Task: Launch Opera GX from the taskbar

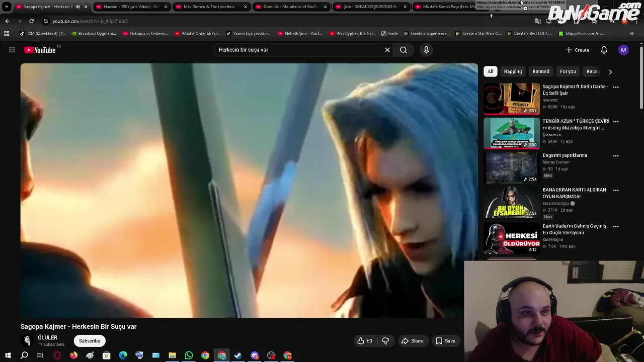Action: point(57,356)
